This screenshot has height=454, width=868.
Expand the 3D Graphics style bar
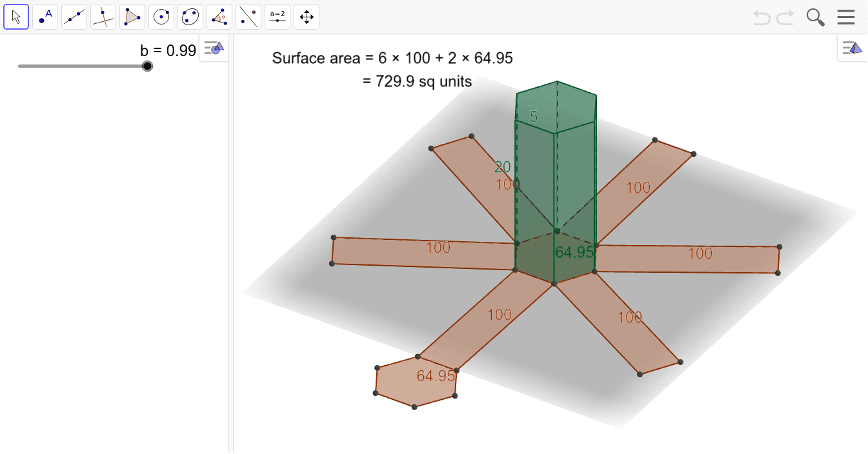[x=851, y=47]
